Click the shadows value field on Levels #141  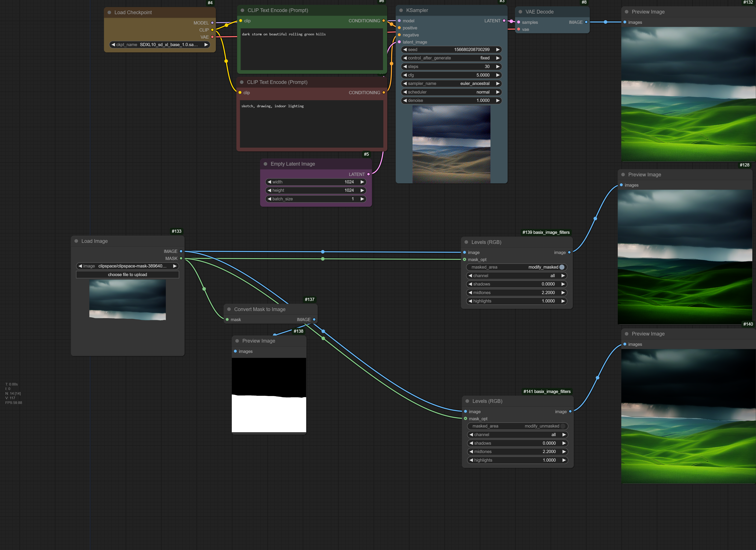click(x=518, y=443)
